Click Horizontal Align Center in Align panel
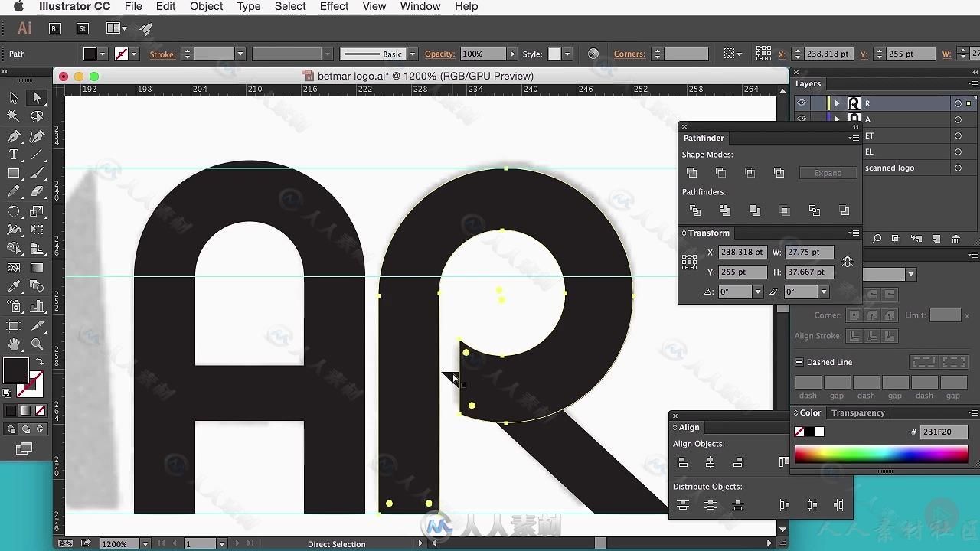This screenshot has height=551, width=980. (710, 462)
